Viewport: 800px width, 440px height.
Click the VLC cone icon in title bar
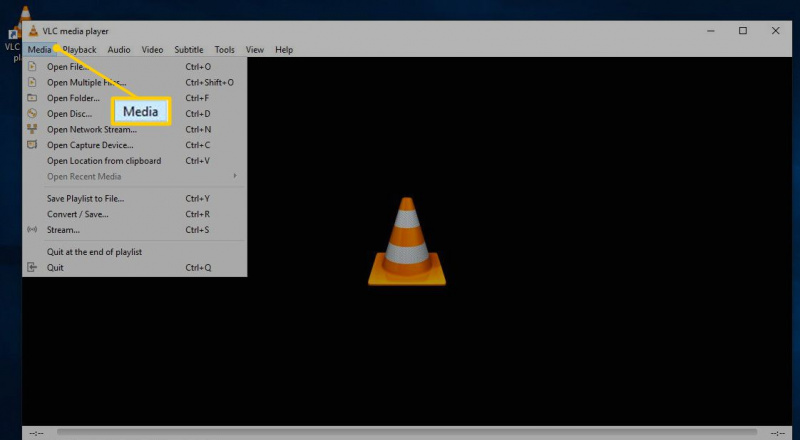coord(33,31)
